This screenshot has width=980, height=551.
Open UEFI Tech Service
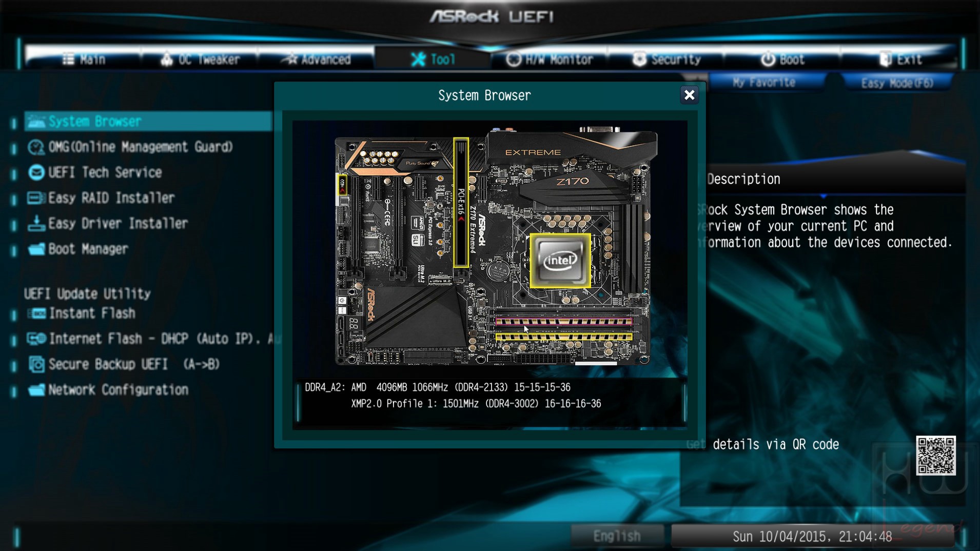point(105,172)
